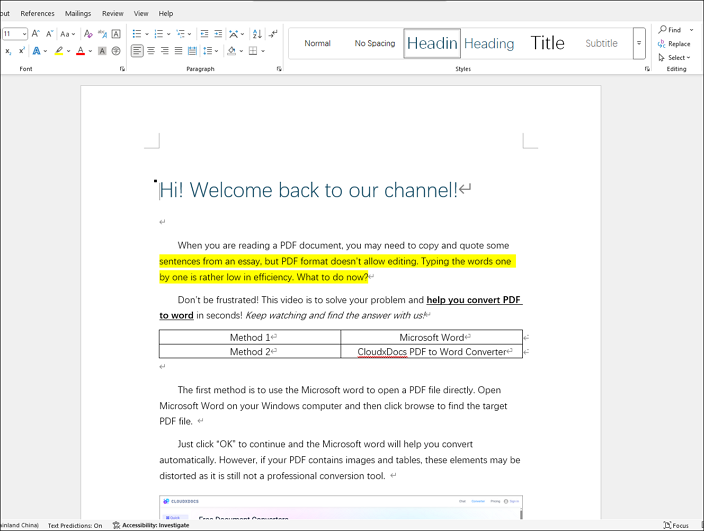Apply borders to selection

tap(253, 51)
